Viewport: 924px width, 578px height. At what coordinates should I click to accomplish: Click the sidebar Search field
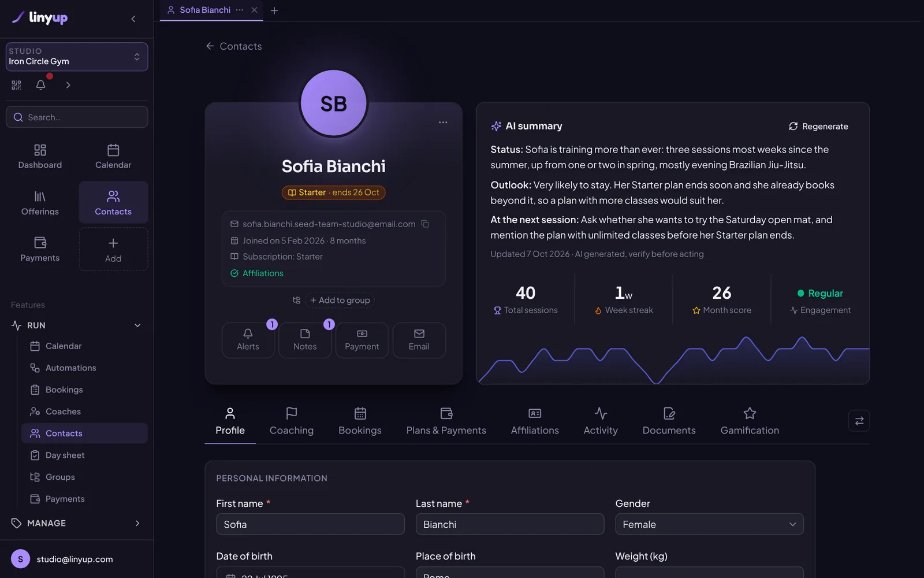pyautogui.click(x=77, y=117)
